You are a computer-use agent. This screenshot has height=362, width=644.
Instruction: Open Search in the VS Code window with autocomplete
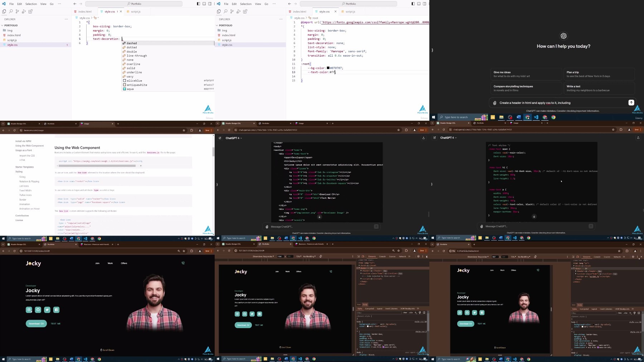tap(11, 11)
